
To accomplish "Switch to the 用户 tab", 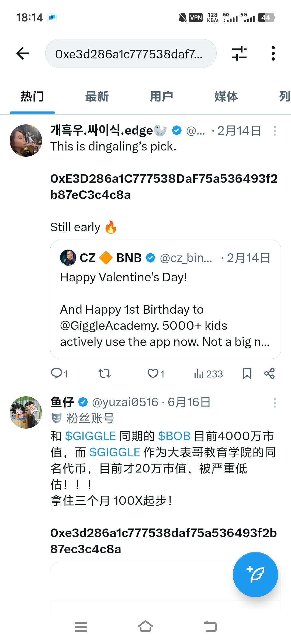I will point(161,97).
